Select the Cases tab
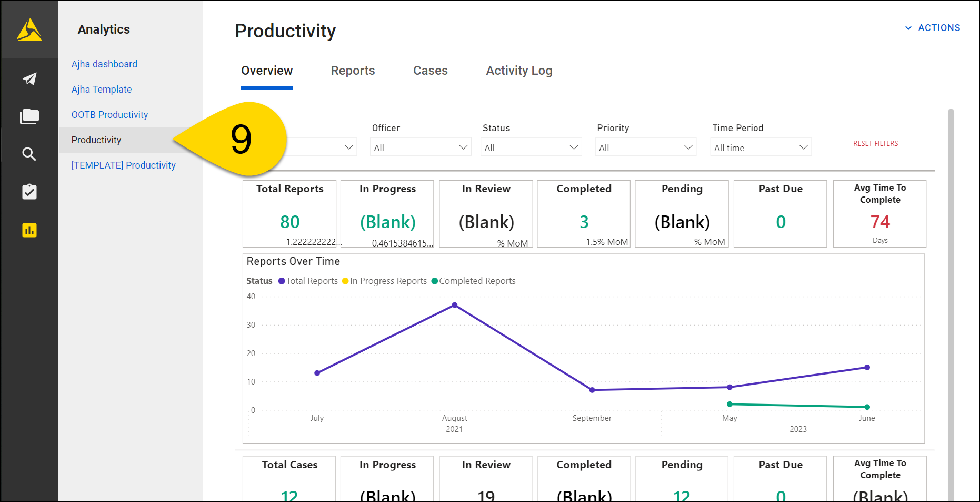 tap(430, 71)
